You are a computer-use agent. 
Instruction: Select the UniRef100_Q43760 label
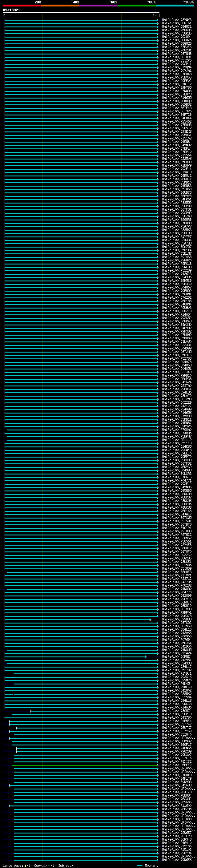click(177, 717)
